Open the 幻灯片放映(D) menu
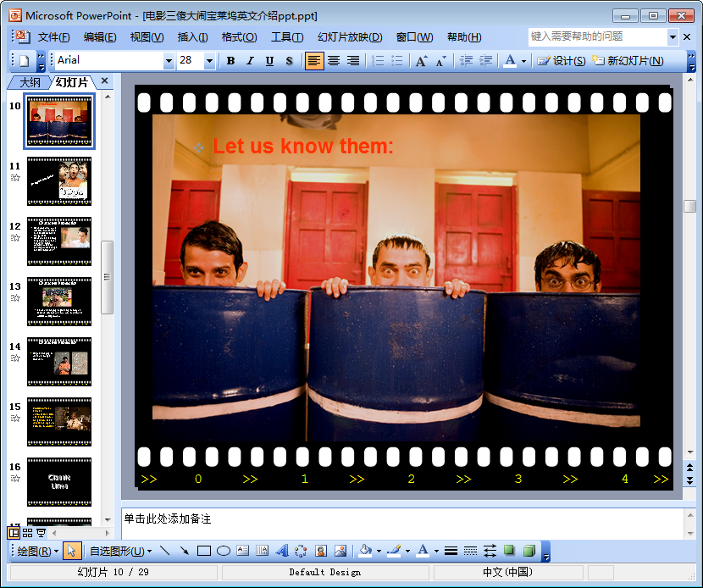The height and width of the screenshot is (588, 703). (x=350, y=36)
